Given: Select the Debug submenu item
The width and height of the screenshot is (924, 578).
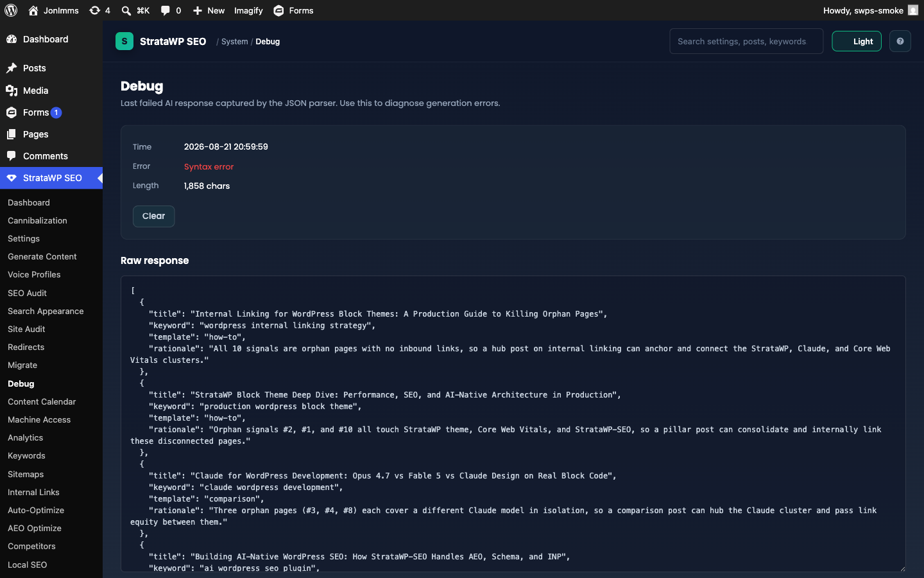Looking at the screenshot, I should [x=21, y=383].
